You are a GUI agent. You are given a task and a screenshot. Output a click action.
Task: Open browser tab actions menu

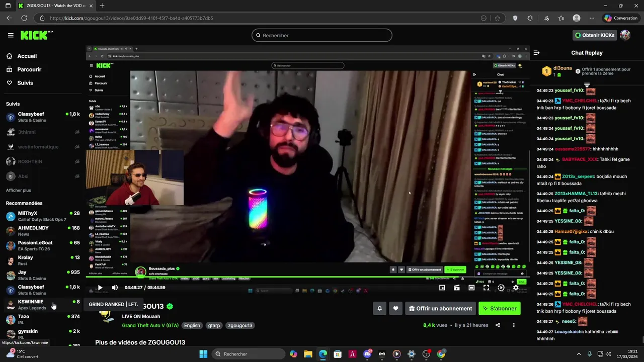(x=8, y=6)
